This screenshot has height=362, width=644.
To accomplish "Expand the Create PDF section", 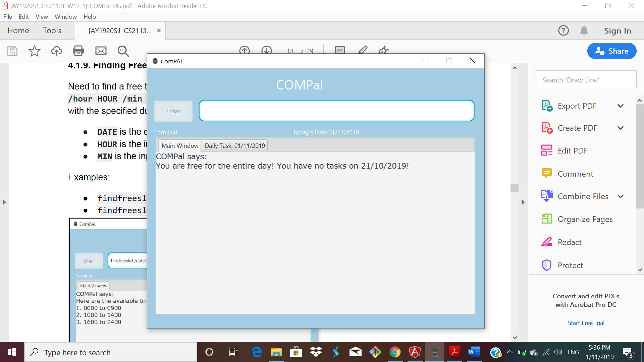I will pos(620,128).
